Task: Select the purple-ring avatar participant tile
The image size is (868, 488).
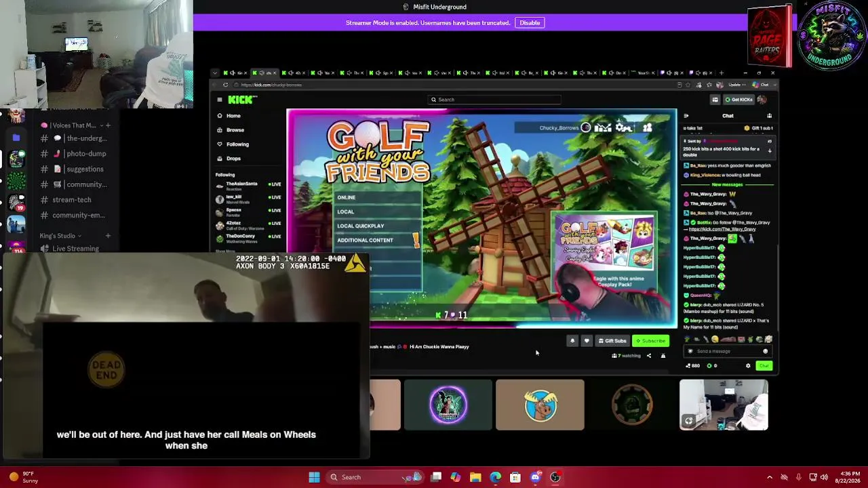Action: 448,405
